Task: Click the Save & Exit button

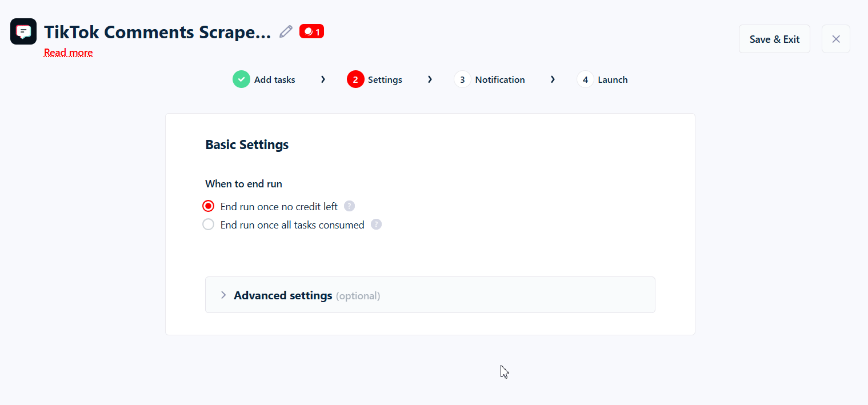Action: tap(774, 39)
